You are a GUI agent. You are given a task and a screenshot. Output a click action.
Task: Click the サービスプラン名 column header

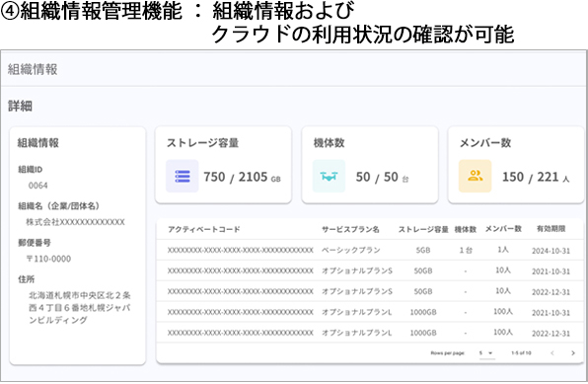coord(350,229)
